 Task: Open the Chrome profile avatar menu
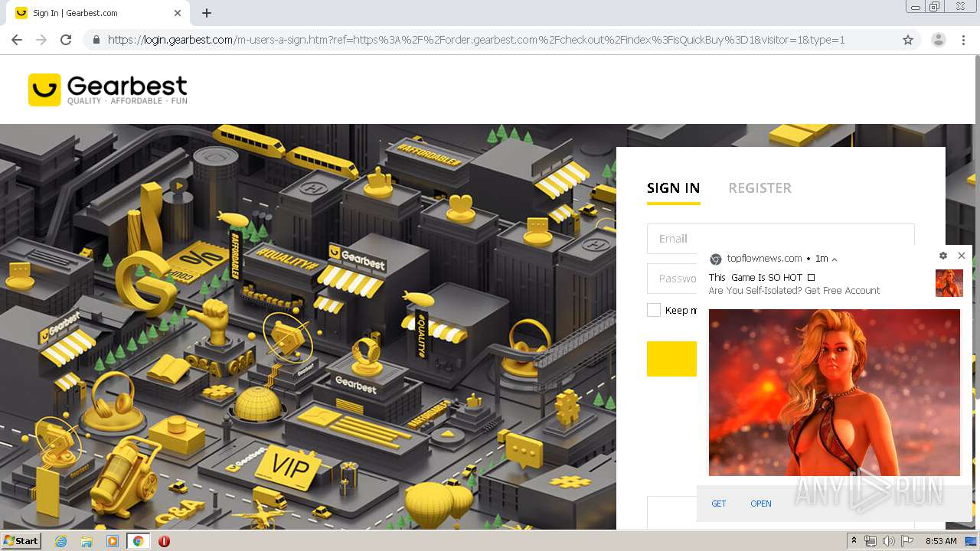point(938,40)
